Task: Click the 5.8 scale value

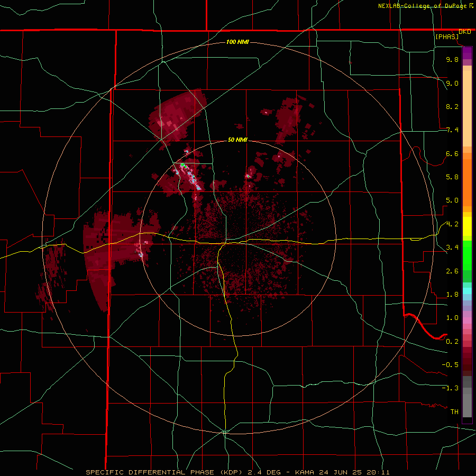Action: coord(452,177)
